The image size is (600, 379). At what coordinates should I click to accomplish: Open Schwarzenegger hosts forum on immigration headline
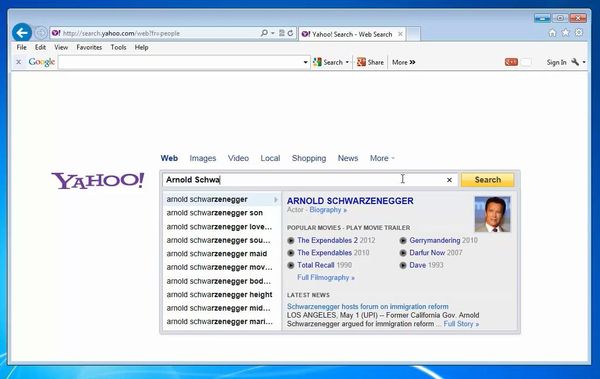368,307
